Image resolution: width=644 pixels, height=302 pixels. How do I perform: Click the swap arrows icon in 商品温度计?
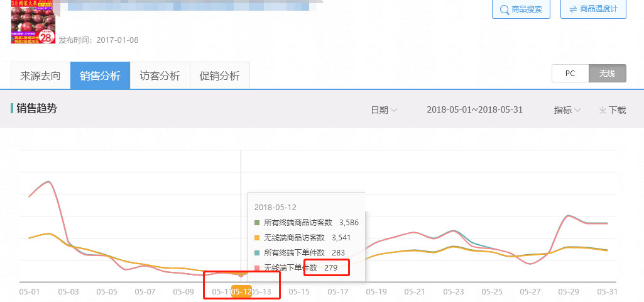click(572, 9)
